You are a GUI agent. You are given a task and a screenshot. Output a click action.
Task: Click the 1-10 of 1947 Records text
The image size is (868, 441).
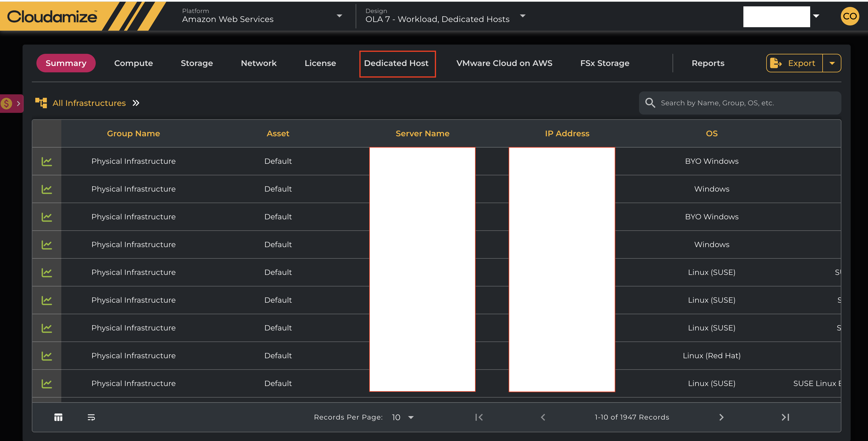[632, 417]
